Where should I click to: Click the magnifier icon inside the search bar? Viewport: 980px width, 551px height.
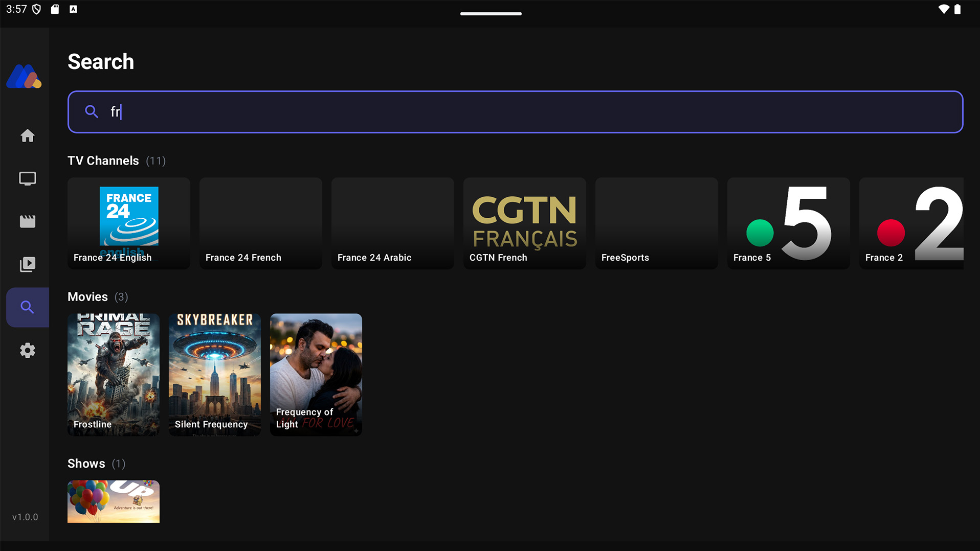[92, 111]
